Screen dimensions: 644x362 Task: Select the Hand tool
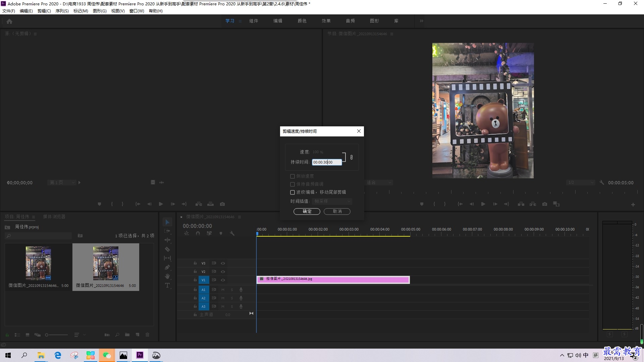[167, 276]
